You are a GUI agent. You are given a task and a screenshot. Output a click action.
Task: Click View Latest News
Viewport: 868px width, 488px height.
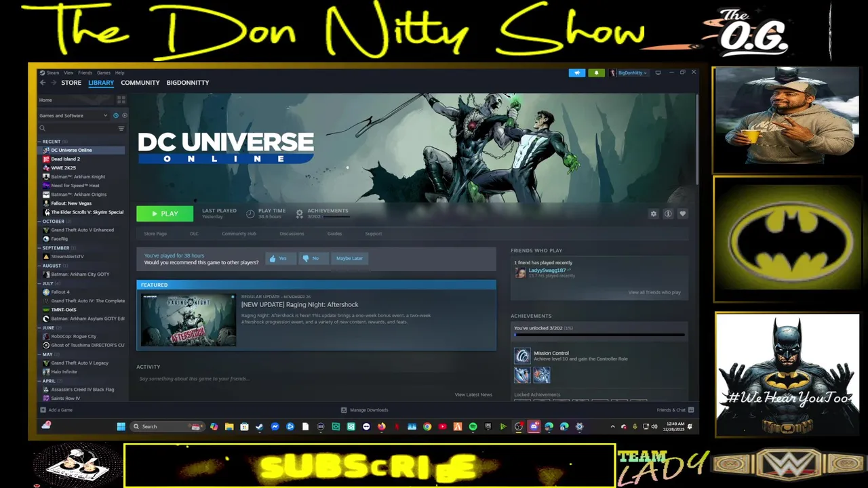(x=473, y=394)
